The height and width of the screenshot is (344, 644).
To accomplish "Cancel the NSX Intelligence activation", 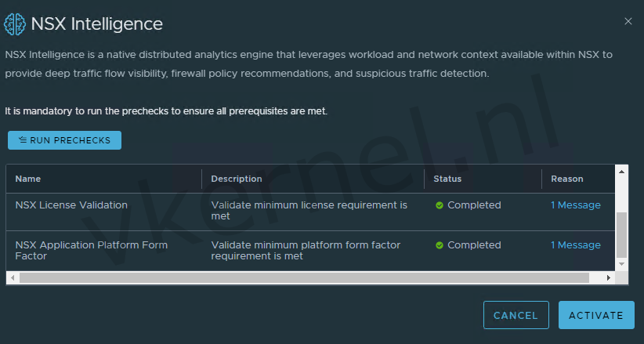I will (x=516, y=315).
